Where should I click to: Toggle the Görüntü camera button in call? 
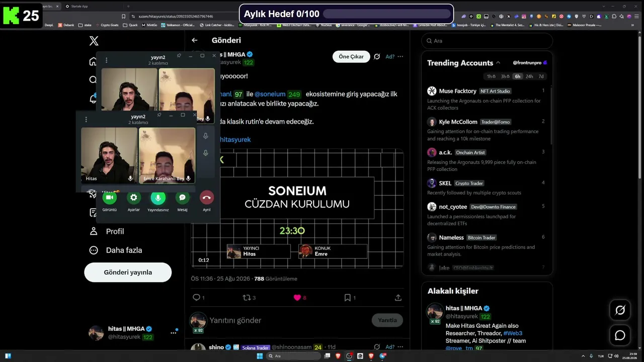pyautogui.click(x=110, y=198)
